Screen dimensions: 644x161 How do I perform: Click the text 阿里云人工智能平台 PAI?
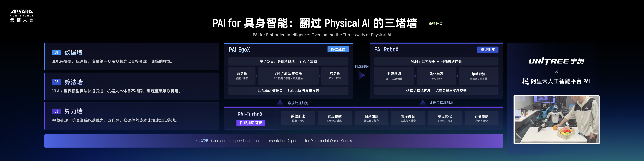coord(560,81)
